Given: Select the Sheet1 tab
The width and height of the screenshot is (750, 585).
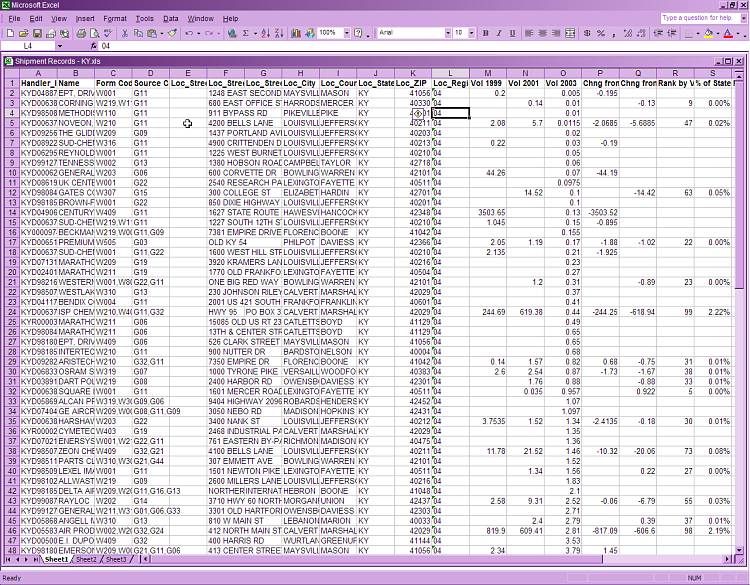Looking at the screenshot, I should [x=56, y=559].
